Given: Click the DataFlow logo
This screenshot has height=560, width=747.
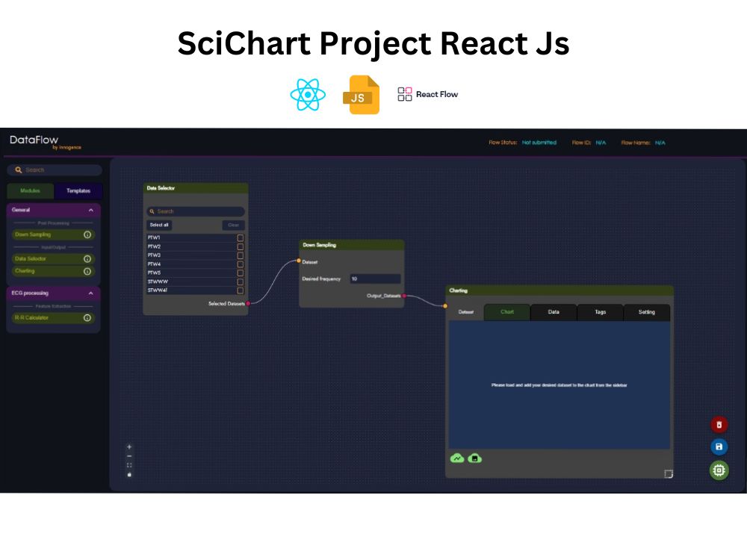Looking at the screenshot, I should (x=46, y=142).
